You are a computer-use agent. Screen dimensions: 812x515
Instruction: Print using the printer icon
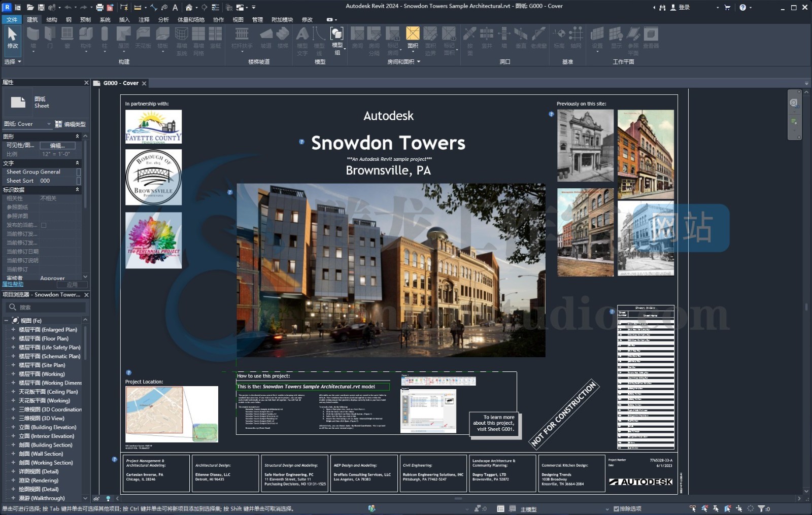coord(99,8)
